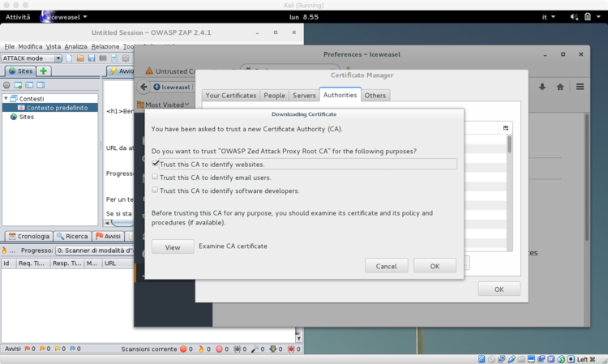Click the Iceweasel back arrow button
The width and height of the screenshot is (608, 364).
[x=143, y=87]
